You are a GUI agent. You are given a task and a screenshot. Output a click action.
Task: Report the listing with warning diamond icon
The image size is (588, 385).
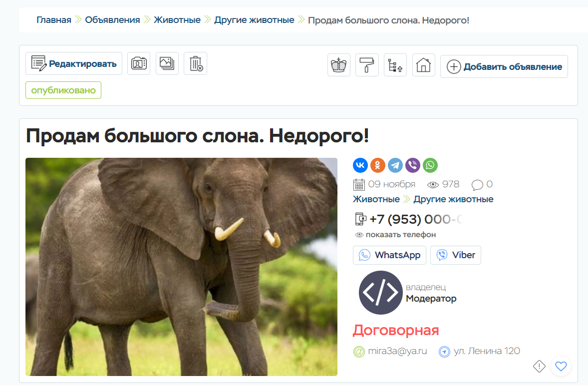click(539, 367)
